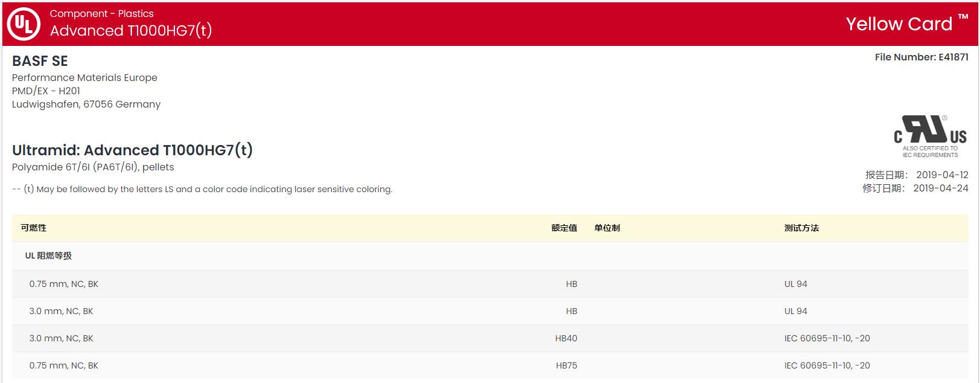Click 'UL 94' in the 3.0 mm row

[796, 311]
